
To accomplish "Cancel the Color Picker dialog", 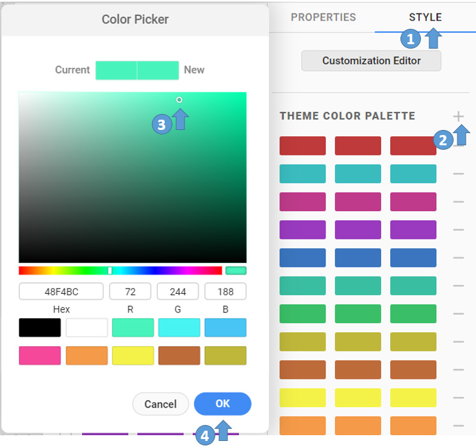I will [x=161, y=404].
